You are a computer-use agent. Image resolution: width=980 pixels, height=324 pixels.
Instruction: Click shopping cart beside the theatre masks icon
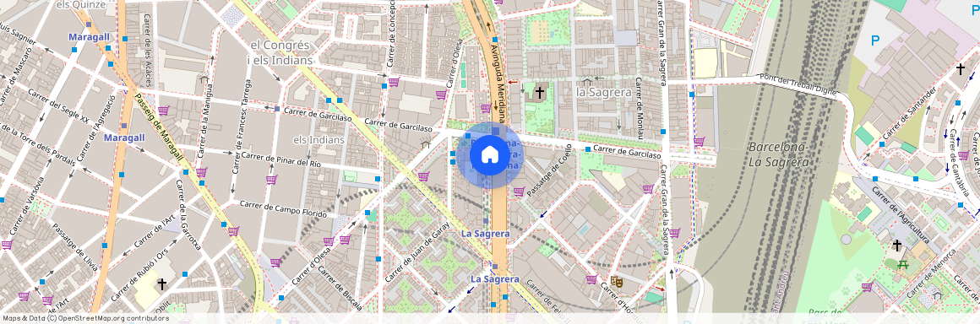click(x=591, y=279)
